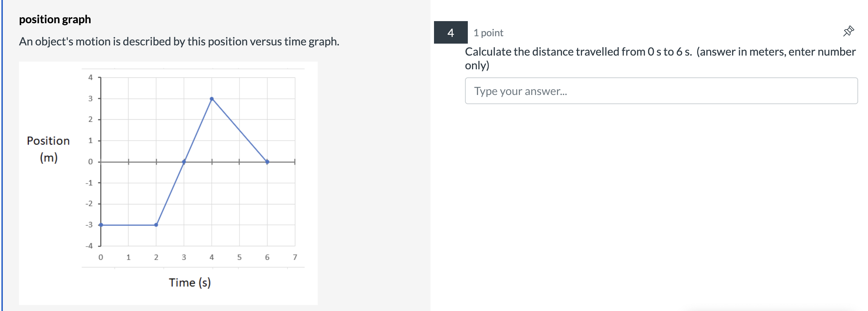
Task: Click the 1 point label
Action: point(488,33)
